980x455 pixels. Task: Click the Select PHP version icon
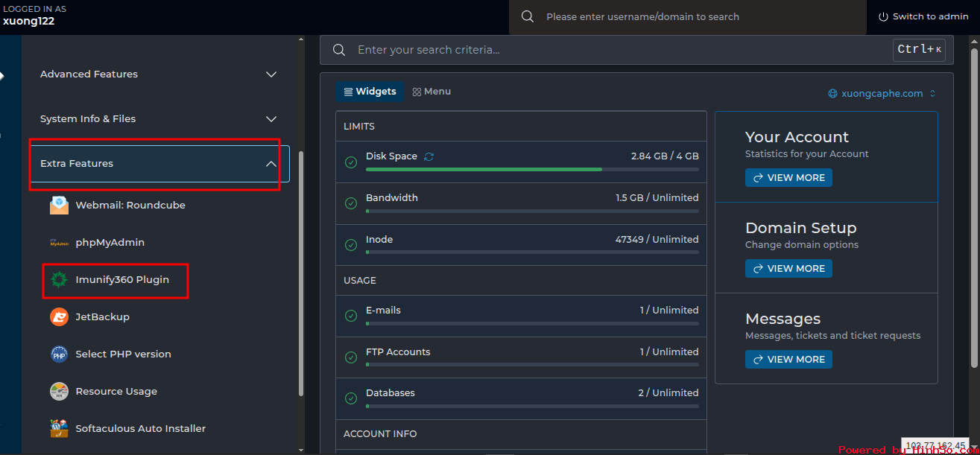click(x=59, y=354)
